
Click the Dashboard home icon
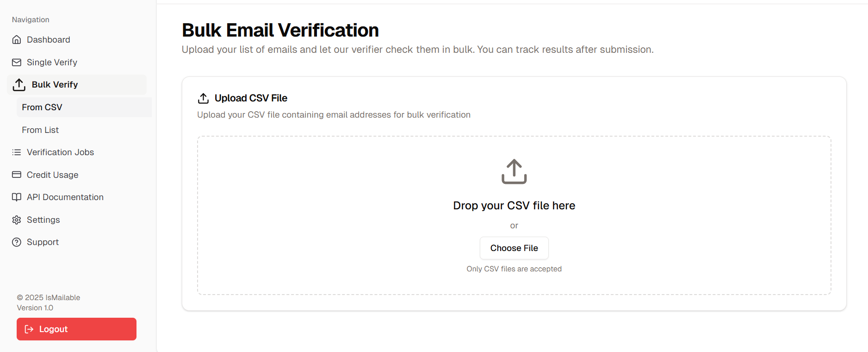(17, 40)
